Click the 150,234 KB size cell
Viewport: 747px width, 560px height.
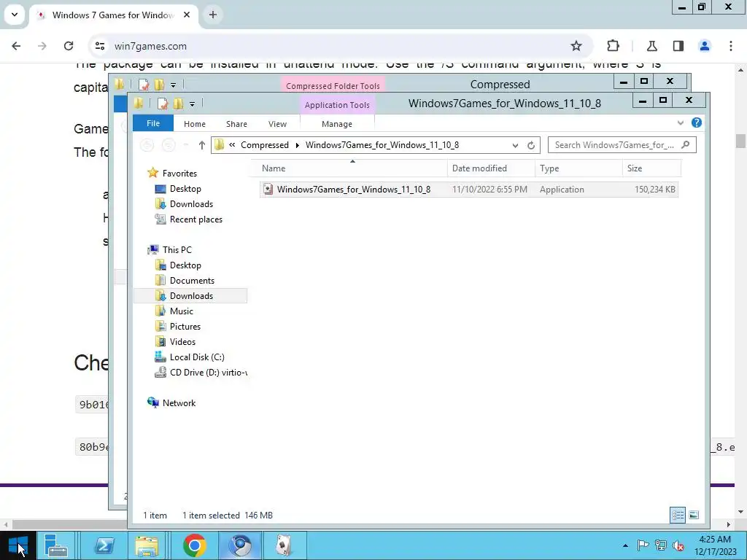click(654, 190)
